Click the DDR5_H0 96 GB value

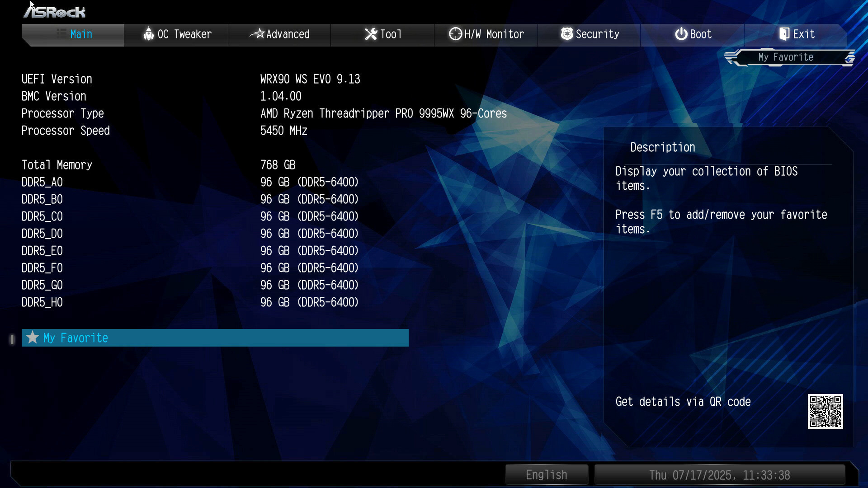pos(310,302)
